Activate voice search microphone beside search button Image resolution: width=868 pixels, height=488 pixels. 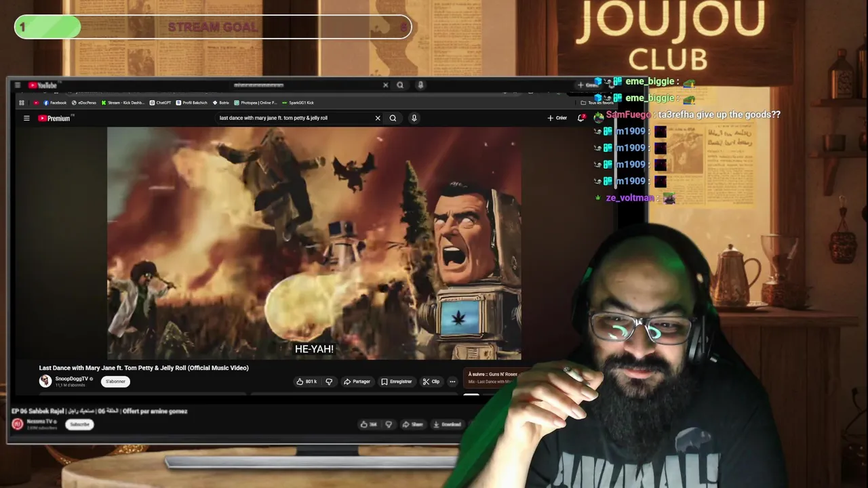click(414, 118)
